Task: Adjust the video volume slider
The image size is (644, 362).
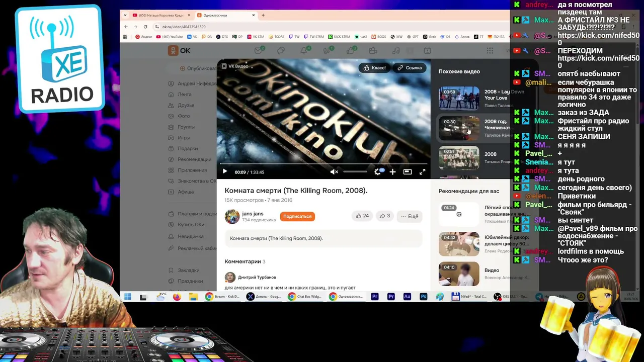Action: pos(356,172)
